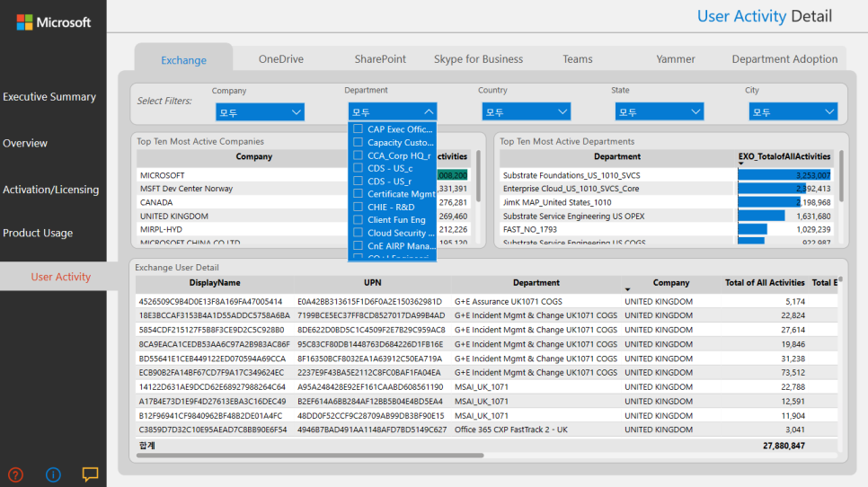The width and height of the screenshot is (868, 487).
Task: Open the SharePoint tab
Action: click(x=380, y=58)
